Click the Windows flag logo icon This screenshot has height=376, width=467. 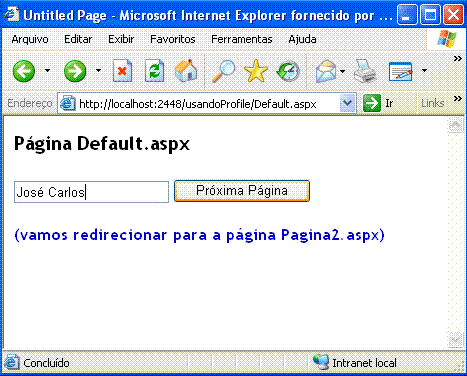coord(447,39)
